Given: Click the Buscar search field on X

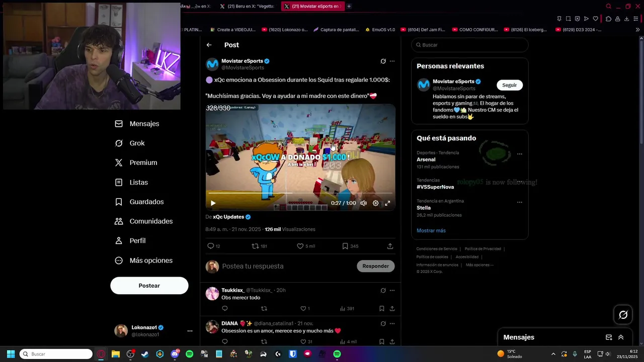Looking at the screenshot, I should click(470, 45).
